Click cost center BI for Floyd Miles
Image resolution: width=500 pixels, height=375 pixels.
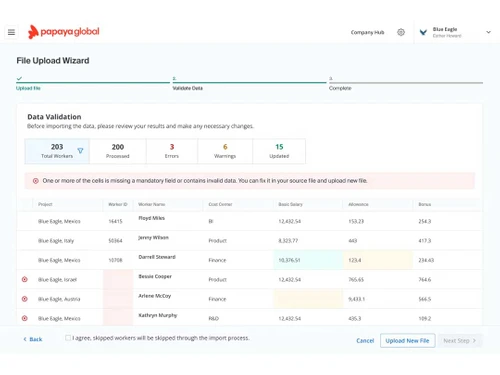coord(211,221)
